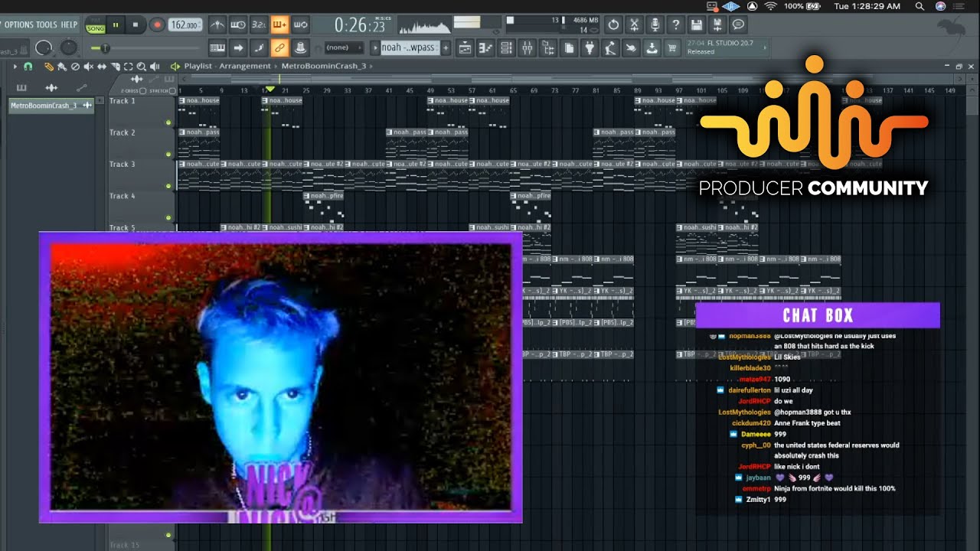This screenshot has width=980, height=551.
Task: Open the Playlist view icon
Action: pos(465,47)
